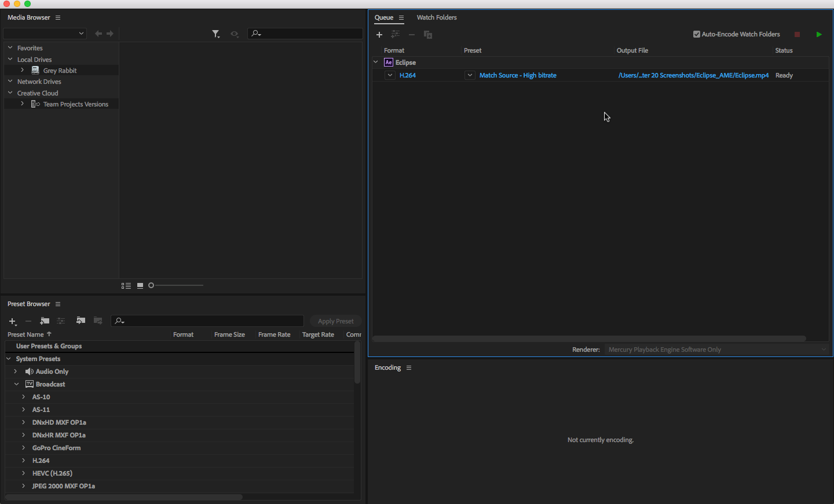Toggle the Auto-Encode Watch Folders checkbox

click(x=697, y=34)
